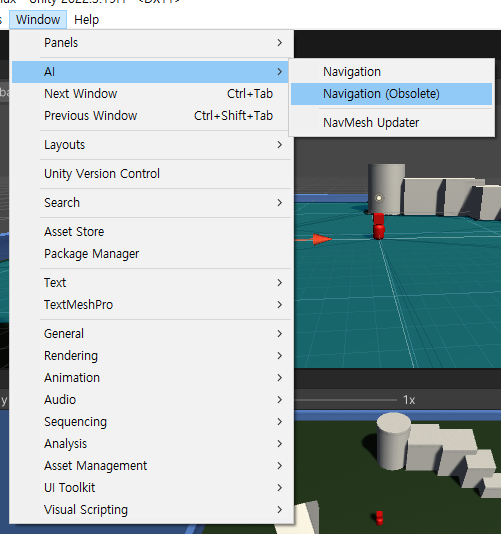
Task: Click the red X-axis gizmo arrow
Action: tap(321, 239)
